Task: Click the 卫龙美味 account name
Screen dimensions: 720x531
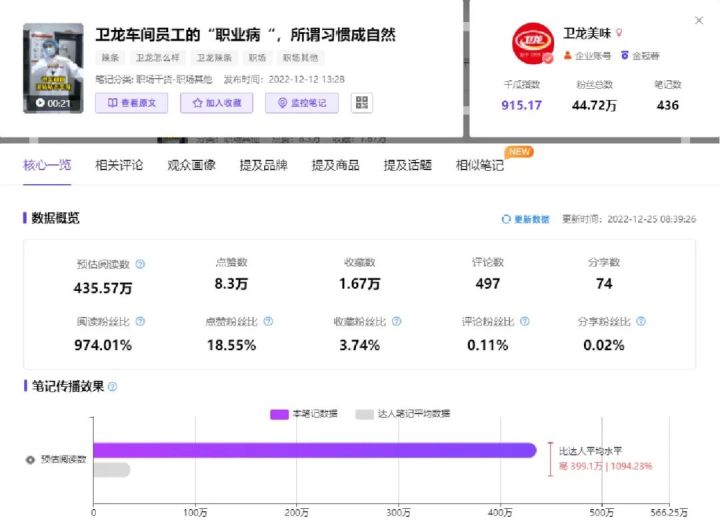Action: pos(587,33)
